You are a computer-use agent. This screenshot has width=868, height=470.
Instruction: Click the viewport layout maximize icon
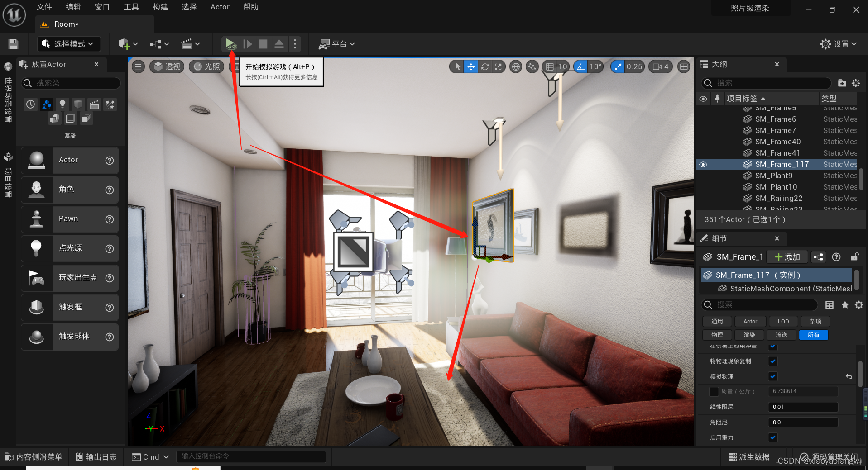[684, 67]
